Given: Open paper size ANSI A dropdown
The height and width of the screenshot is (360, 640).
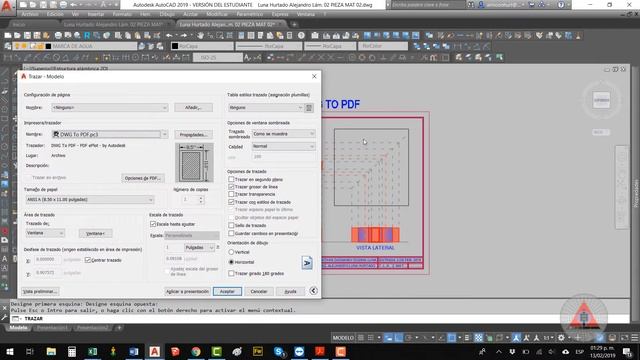Looking at the screenshot, I should (x=90, y=200).
